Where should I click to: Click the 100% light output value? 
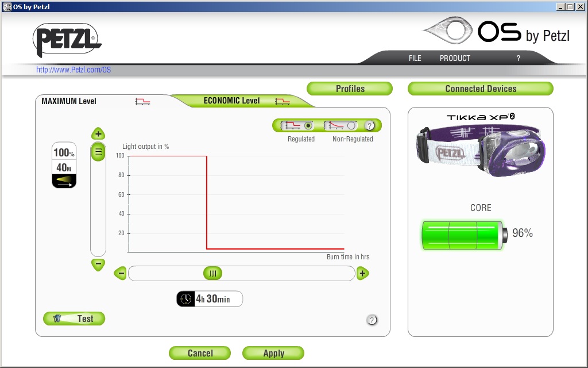64,152
